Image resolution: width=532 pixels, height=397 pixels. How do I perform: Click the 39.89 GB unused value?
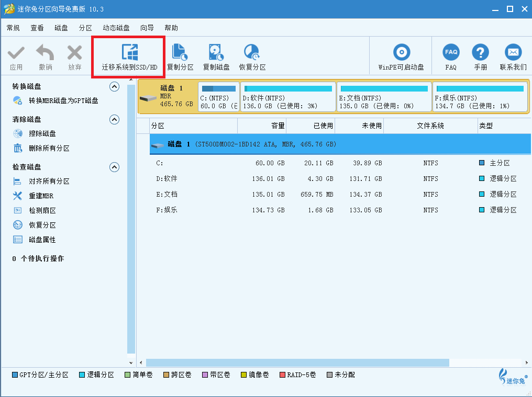tap(368, 163)
